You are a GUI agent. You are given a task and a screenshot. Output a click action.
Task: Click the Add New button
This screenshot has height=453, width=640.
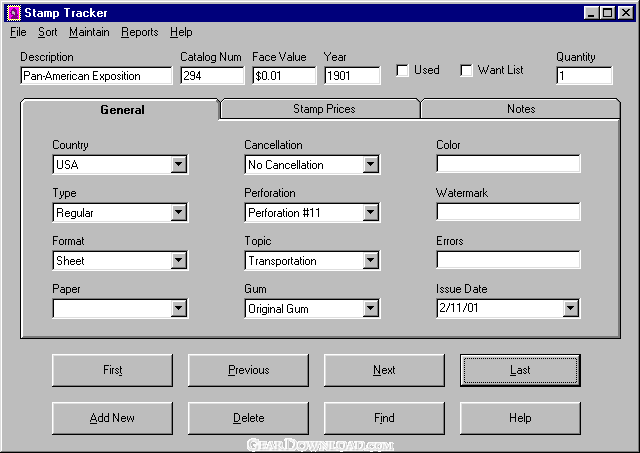point(112,418)
